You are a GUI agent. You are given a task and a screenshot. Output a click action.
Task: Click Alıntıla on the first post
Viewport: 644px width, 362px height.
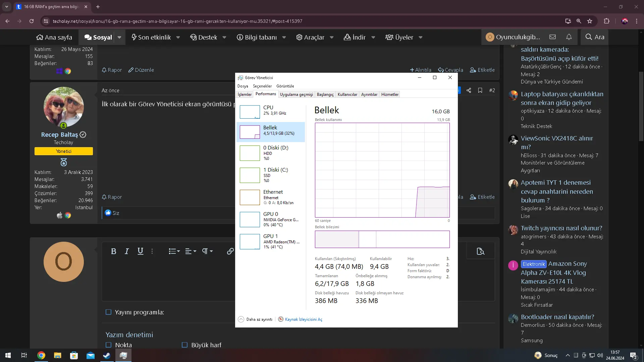click(421, 70)
